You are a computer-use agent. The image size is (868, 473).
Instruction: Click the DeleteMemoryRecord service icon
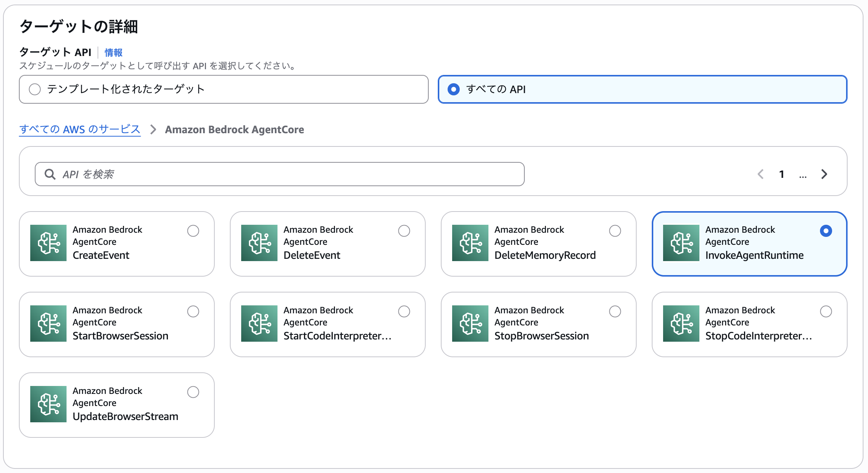(x=470, y=243)
